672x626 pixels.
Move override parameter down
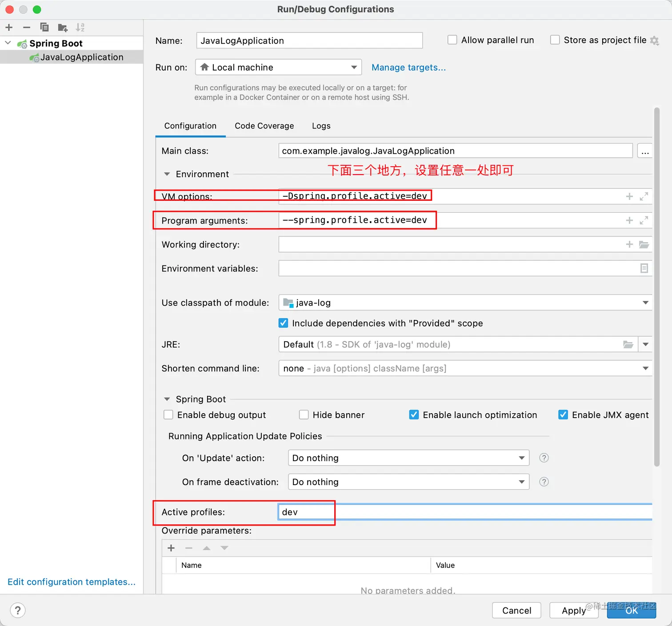224,548
